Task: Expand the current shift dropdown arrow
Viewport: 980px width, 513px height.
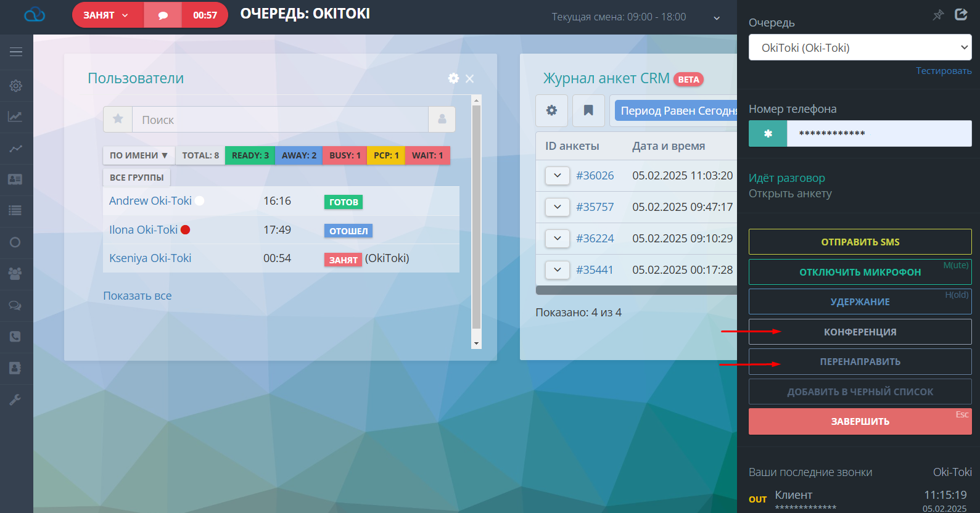Action: 717,18
